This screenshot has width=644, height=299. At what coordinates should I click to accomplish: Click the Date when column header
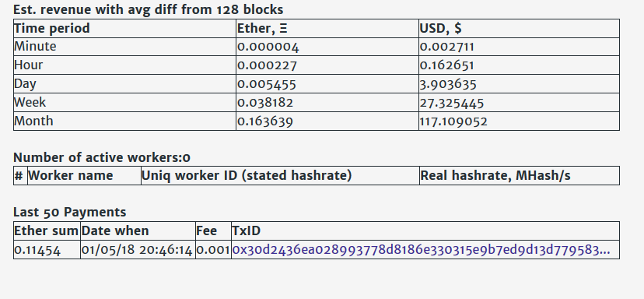click(115, 230)
